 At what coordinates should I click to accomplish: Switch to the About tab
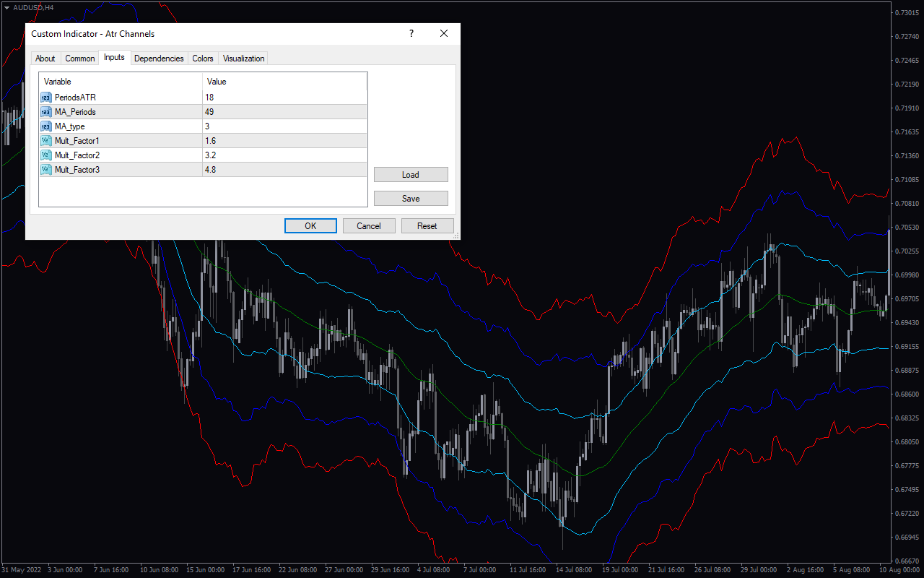pyautogui.click(x=45, y=59)
